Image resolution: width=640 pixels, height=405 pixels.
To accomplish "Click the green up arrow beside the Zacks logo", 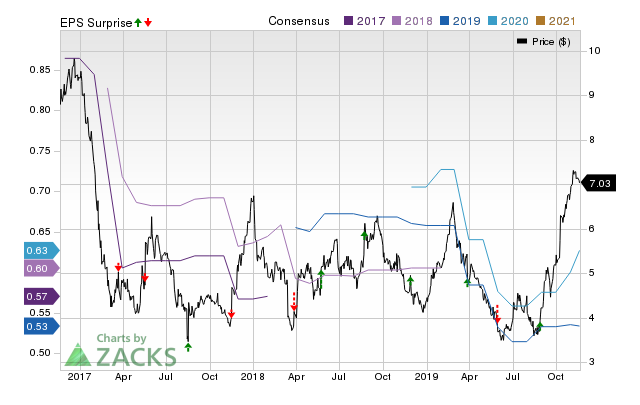I will point(187,347).
